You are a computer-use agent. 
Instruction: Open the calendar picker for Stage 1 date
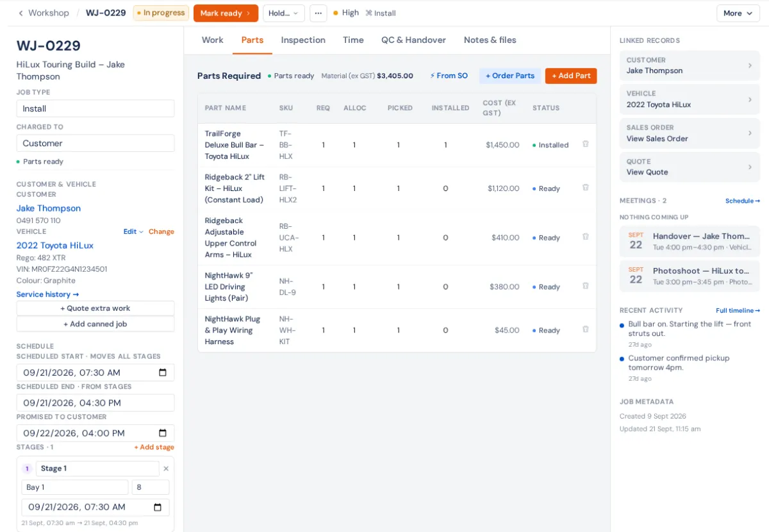158,507
